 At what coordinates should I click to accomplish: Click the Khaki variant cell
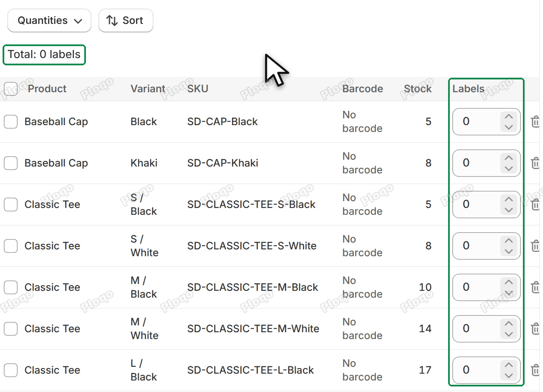(144, 163)
